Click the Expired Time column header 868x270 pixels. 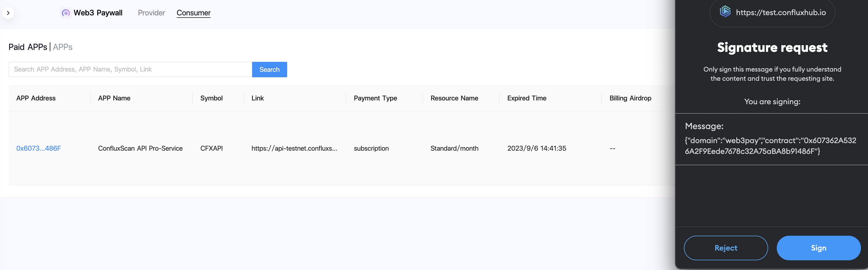(x=526, y=98)
